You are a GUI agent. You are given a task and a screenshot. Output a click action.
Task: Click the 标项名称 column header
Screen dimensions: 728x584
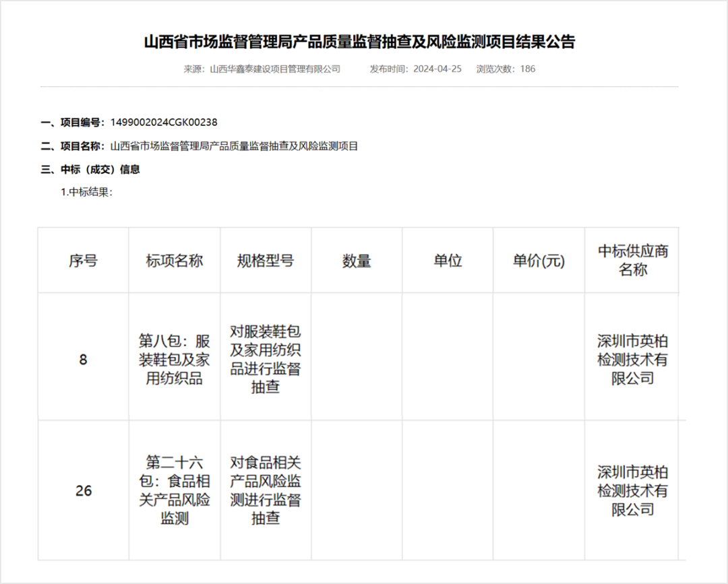(174, 261)
